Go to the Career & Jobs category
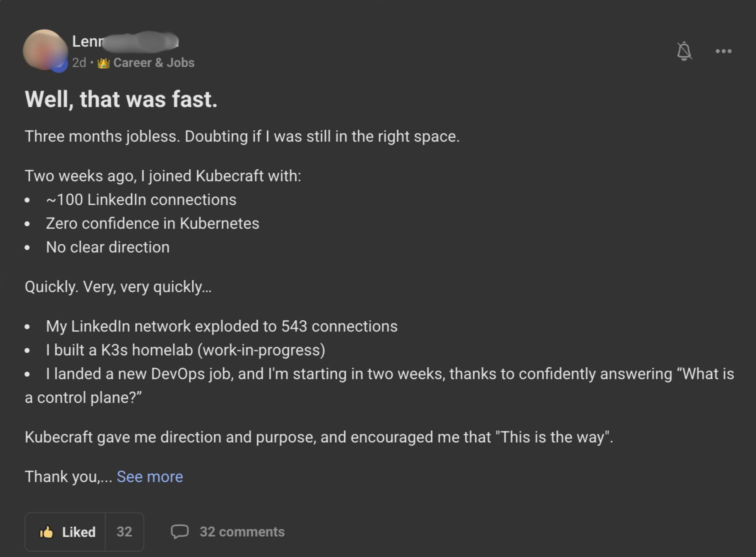 [x=154, y=63]
